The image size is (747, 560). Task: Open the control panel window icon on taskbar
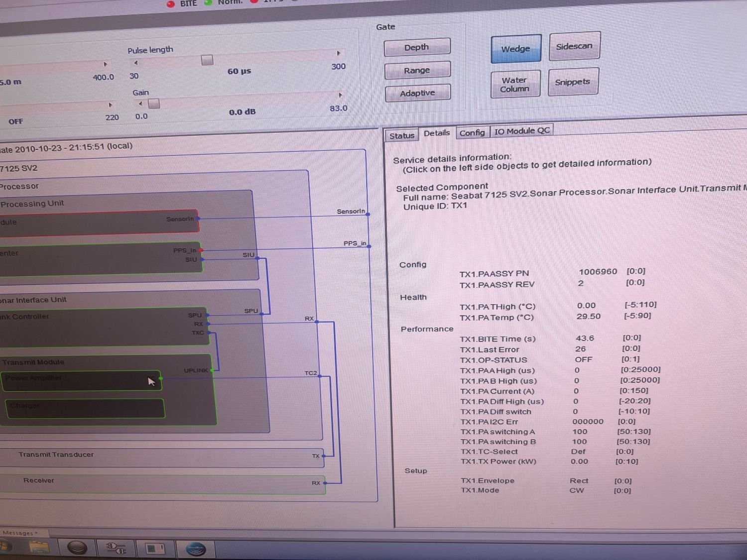point(155,549)
